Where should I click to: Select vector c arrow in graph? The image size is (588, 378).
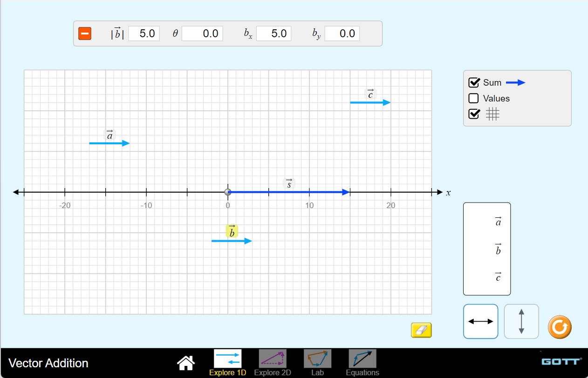[x=370, y=102]
